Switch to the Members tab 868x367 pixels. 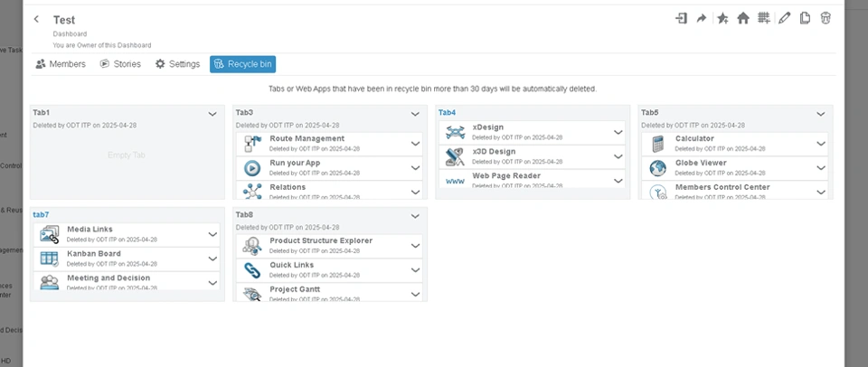[61, 64]
